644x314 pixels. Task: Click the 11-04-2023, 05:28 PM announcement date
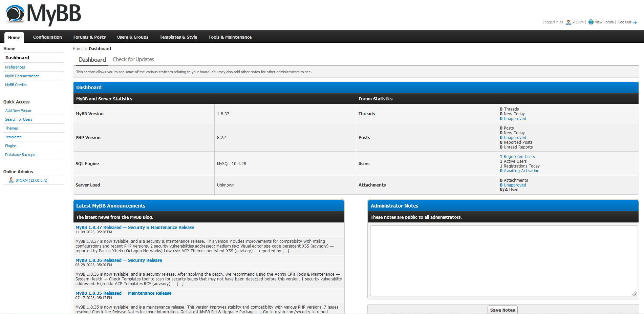coord(93,232)
